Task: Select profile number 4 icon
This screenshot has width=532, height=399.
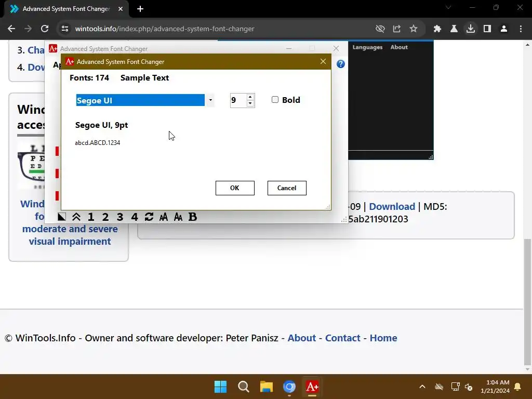Action: point(135,217)
